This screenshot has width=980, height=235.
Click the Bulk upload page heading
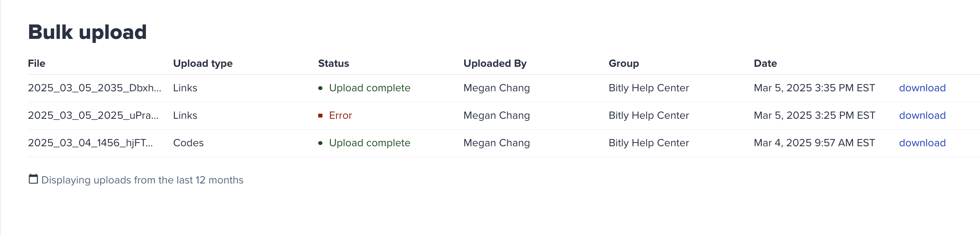pos(87,32)
